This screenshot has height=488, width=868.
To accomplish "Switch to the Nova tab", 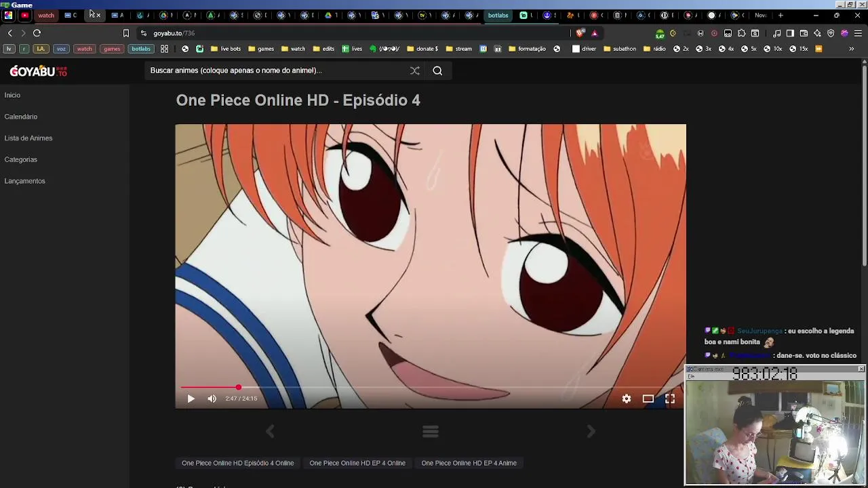I will coord(760,15).
